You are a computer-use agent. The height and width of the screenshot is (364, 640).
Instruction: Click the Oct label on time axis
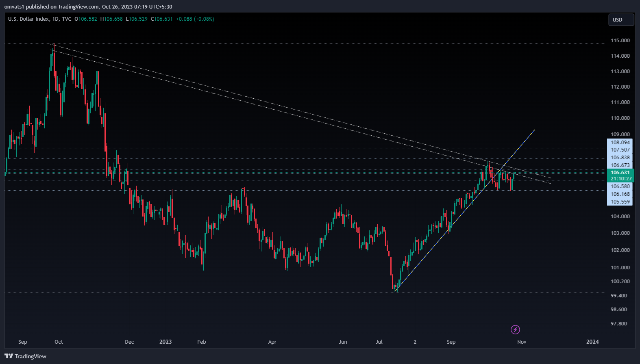[x=59, y=342]
